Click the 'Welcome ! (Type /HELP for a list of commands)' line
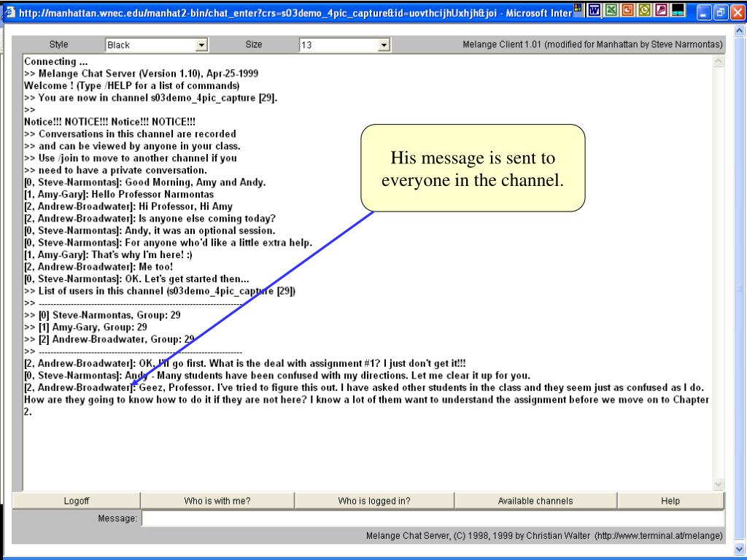Image resolution: width=747 pixels, height=560 pixels. point(132,86)
